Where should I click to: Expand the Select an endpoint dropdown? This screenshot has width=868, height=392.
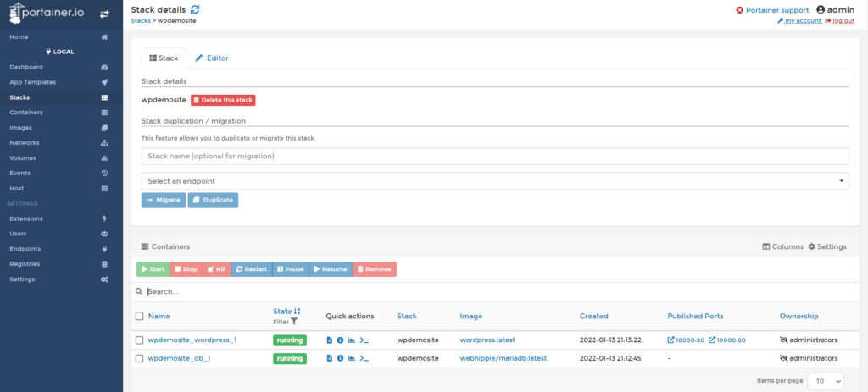click(494, 180)
